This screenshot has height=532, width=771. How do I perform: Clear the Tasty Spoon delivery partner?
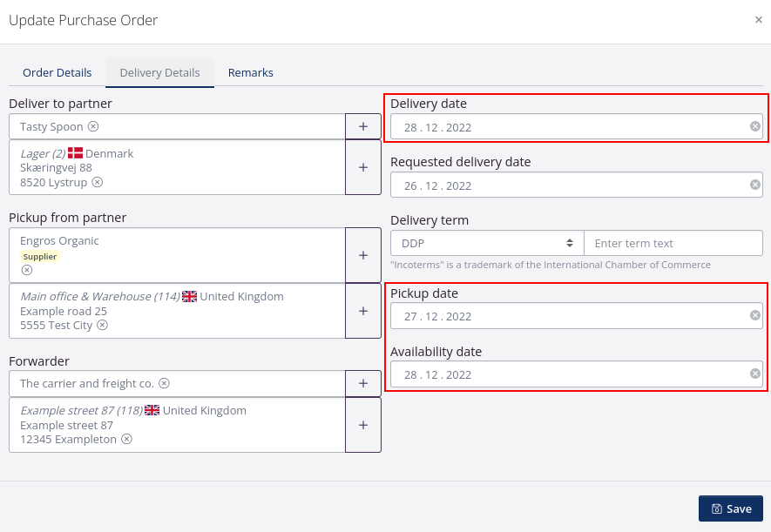pyautogui.click(x=93, y=127)
